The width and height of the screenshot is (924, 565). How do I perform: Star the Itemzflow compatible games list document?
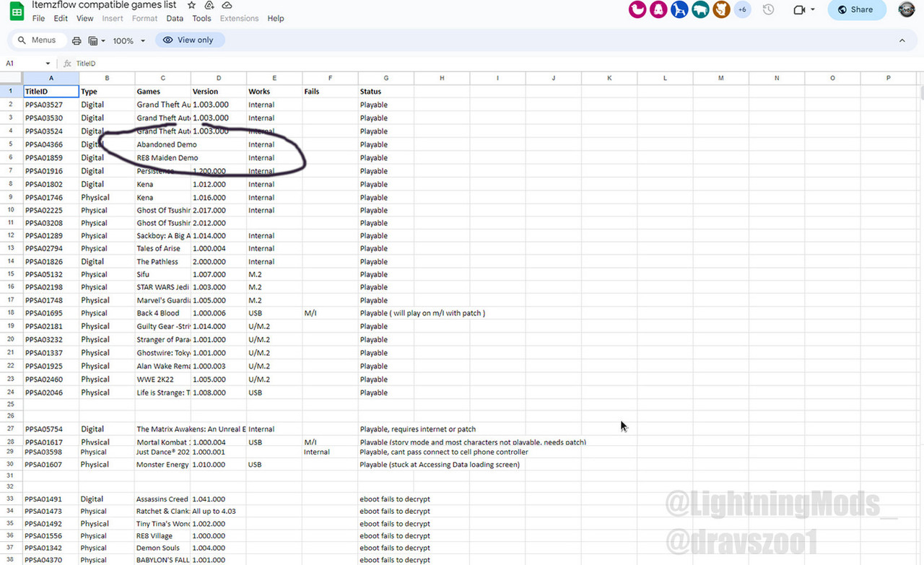tap(191, 5)
